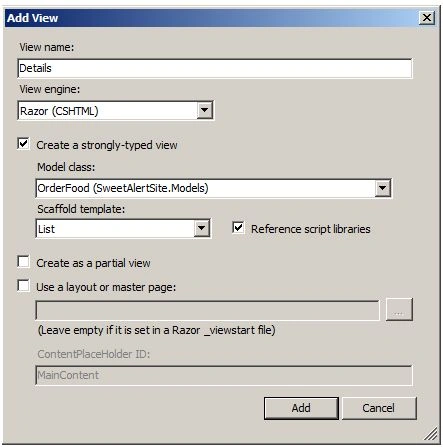This screenshot has width=443, height=447.
Task: Click the Add button
Action: [301, 408]
